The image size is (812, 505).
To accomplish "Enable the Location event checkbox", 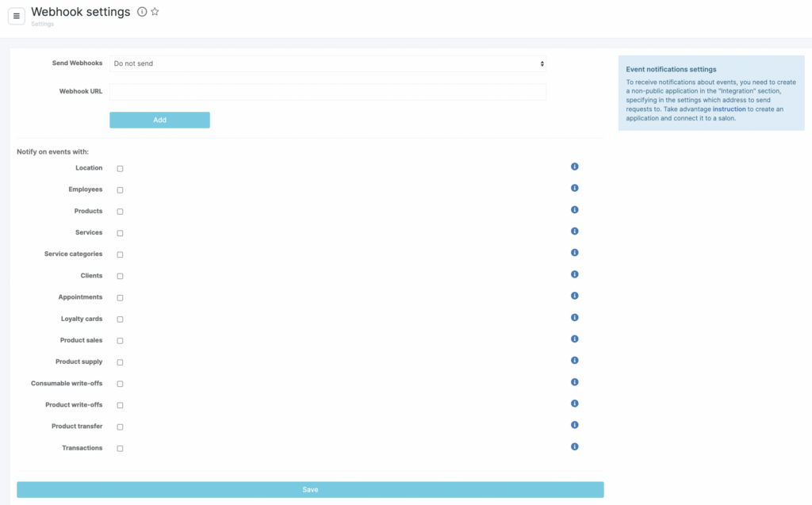I will pos(121,169).
